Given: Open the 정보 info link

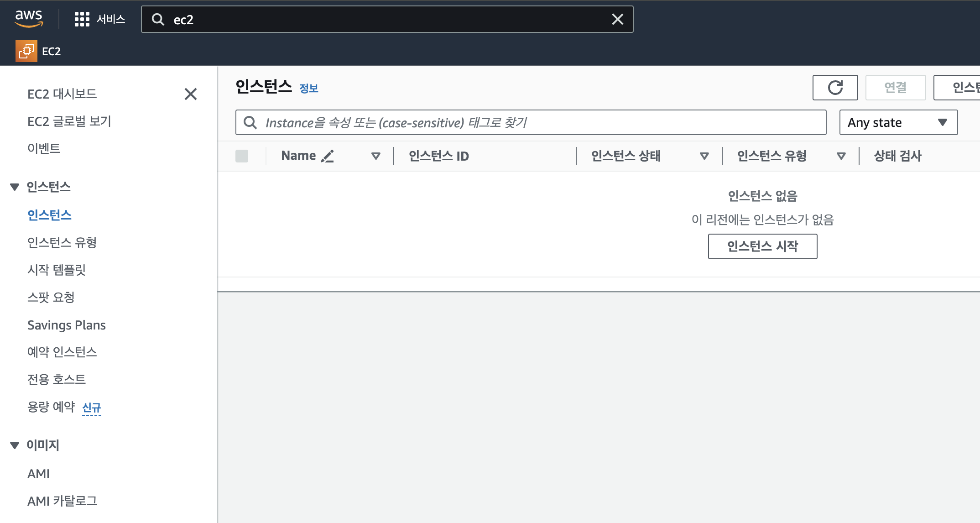Looking at the screenshot, I should [x=309, y=88].
